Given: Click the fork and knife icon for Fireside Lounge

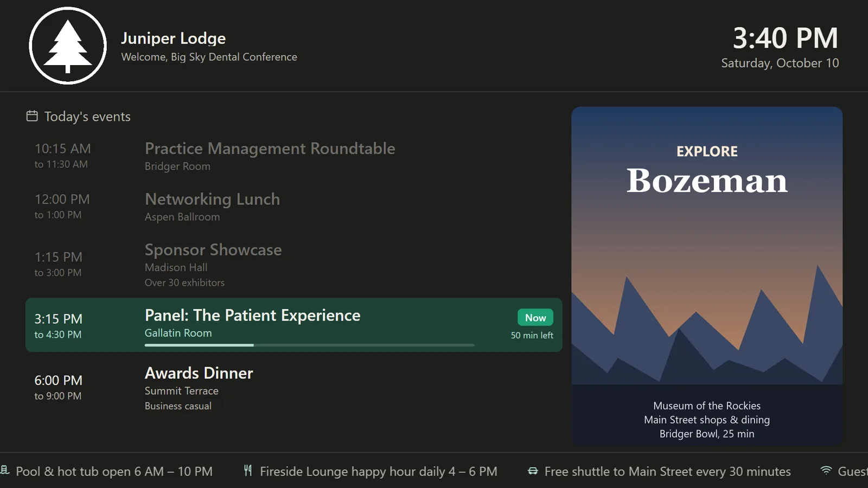Looking at the screenshot, I should 248,471.
